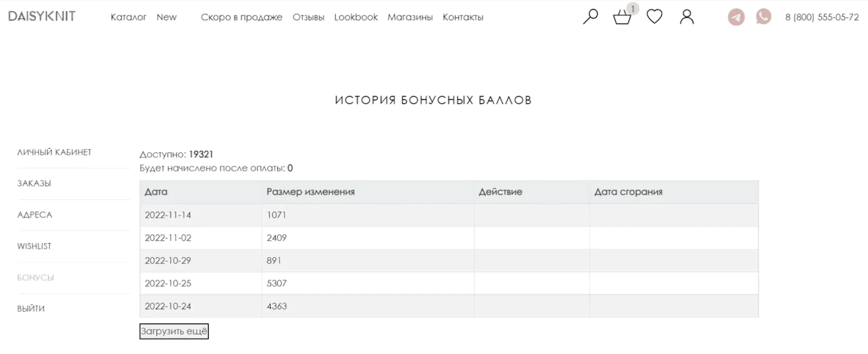Open the Контакты page
The image size is (868, 354).
(x=463, y=17)
